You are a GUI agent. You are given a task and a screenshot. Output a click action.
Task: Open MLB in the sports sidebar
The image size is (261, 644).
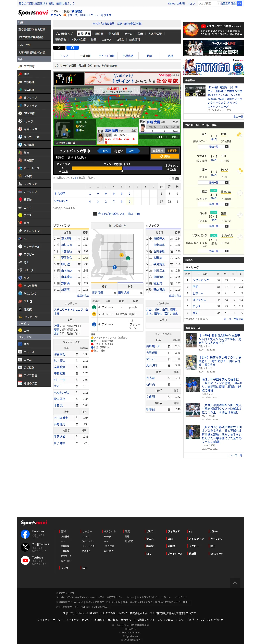click(34, 74)
